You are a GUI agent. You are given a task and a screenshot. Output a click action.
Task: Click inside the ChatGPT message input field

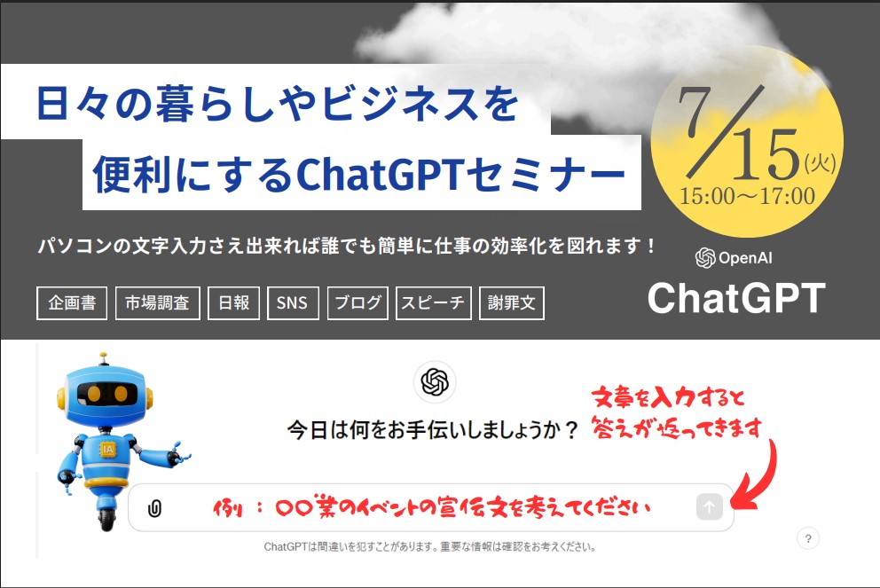pos(426,508)
